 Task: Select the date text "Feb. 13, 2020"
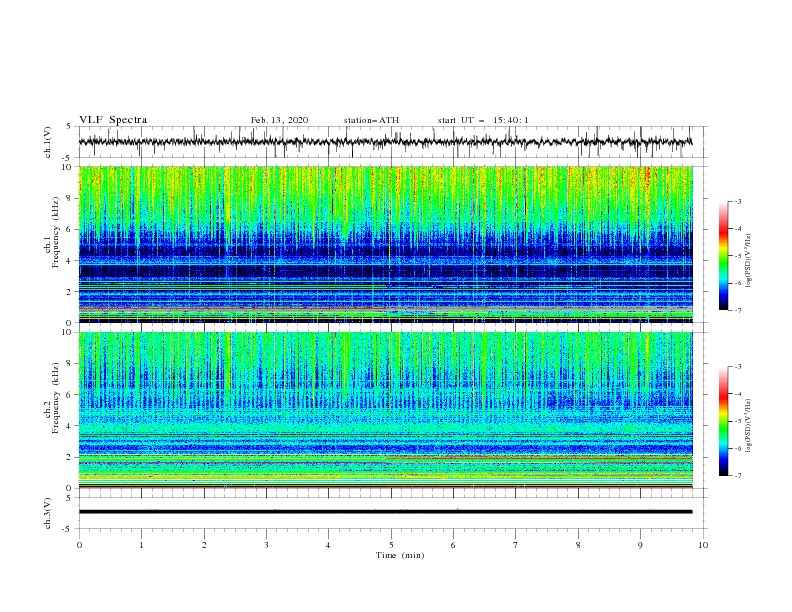point(279,120)
